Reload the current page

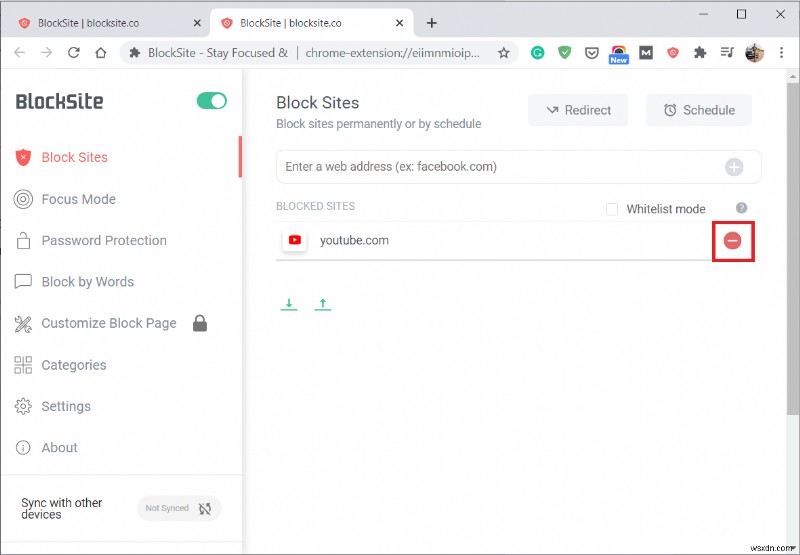[74, 53]
